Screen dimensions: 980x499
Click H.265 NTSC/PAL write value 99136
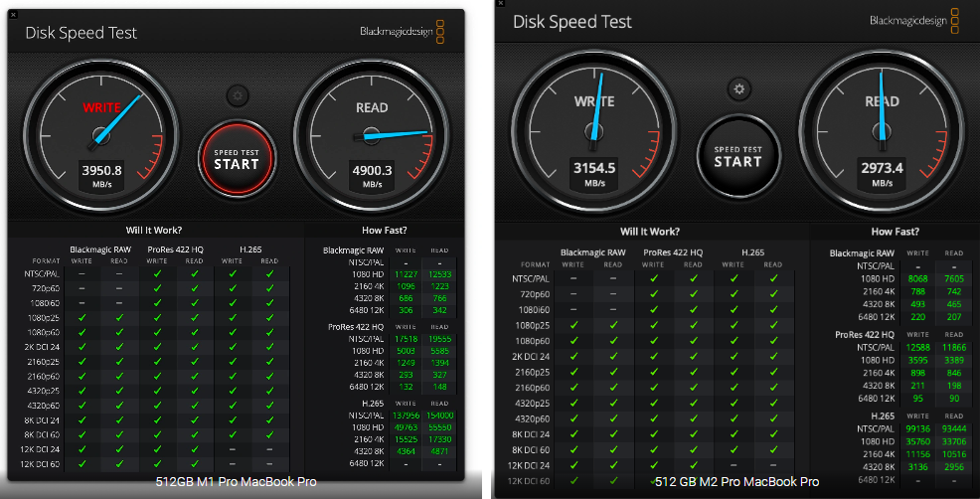click(918, 429)
